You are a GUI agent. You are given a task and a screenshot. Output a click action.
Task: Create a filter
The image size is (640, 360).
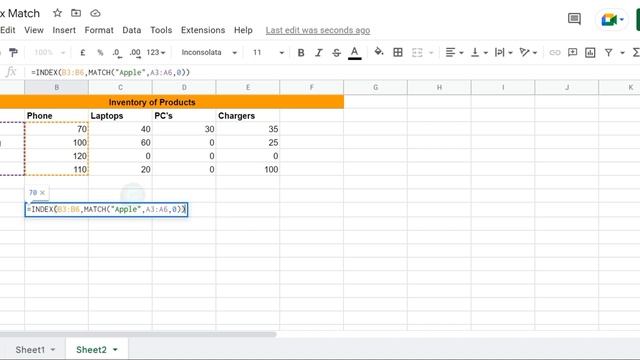tap(609, 52)
